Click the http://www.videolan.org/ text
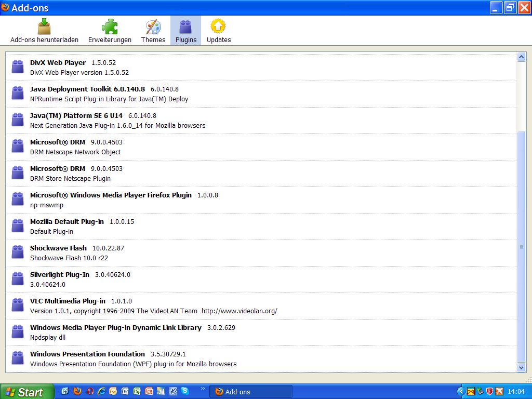Viewport: 532px width, 399px height. coord(239,311)
